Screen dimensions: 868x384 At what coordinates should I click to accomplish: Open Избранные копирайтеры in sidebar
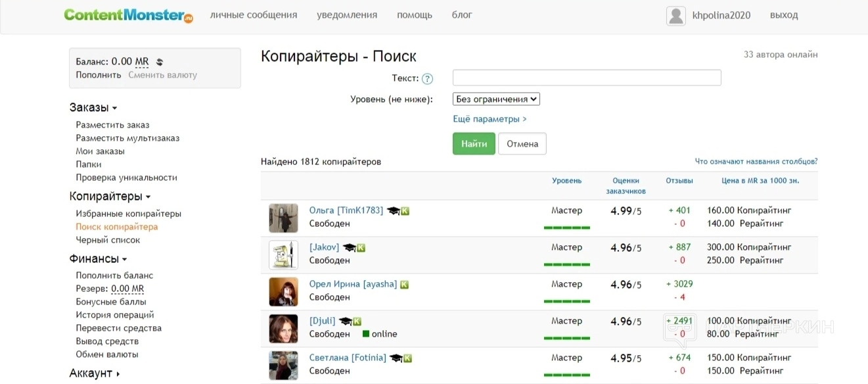tap(128, 214)
